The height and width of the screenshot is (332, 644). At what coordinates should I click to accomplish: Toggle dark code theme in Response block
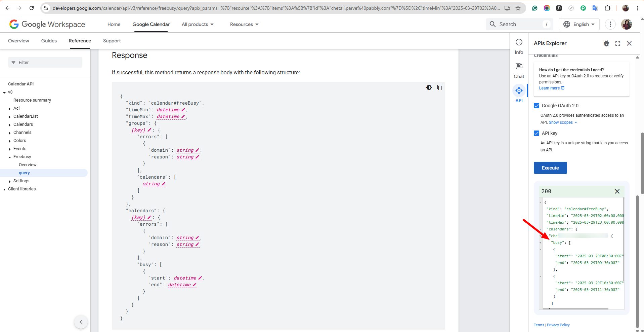pyautogui.click(x=429, y=87)
